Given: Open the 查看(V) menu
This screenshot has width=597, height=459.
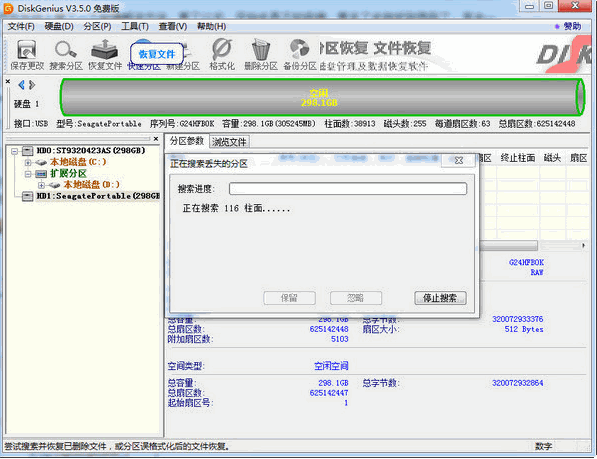Looking at the screenshot, I should click(x=173, y=26).
